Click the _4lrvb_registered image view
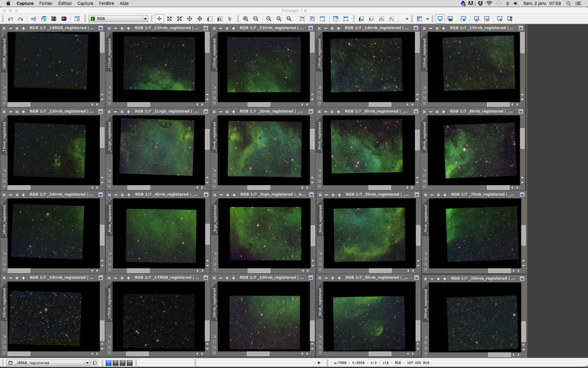The image size is (588, 368). pyautogui.click(x=161, y=236)
